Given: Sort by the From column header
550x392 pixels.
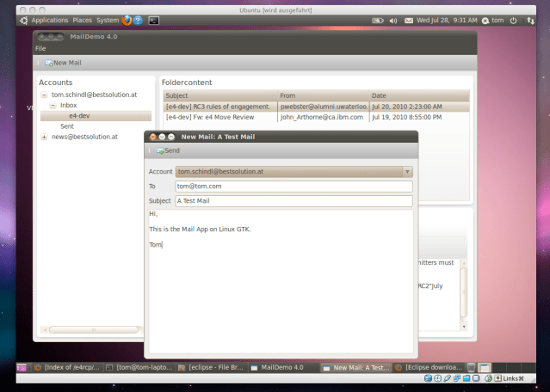Looking at the screenshot, I should [x=323, y=95].
